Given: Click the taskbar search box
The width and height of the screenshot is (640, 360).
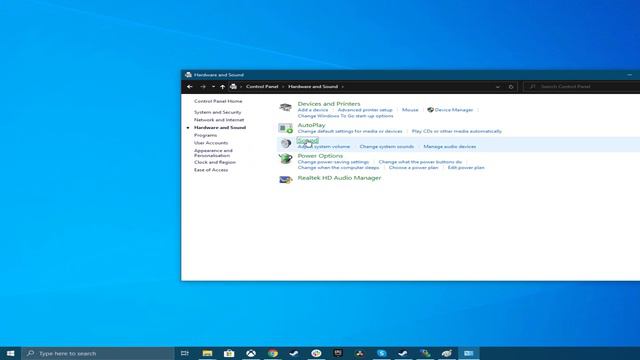Looking at the screenshot, I should pos(98,353).
